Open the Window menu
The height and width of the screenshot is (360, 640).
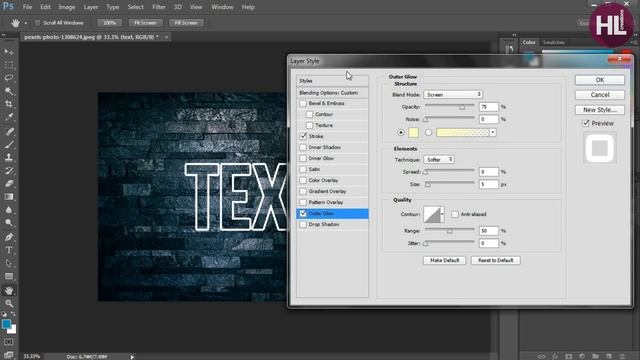222,7
